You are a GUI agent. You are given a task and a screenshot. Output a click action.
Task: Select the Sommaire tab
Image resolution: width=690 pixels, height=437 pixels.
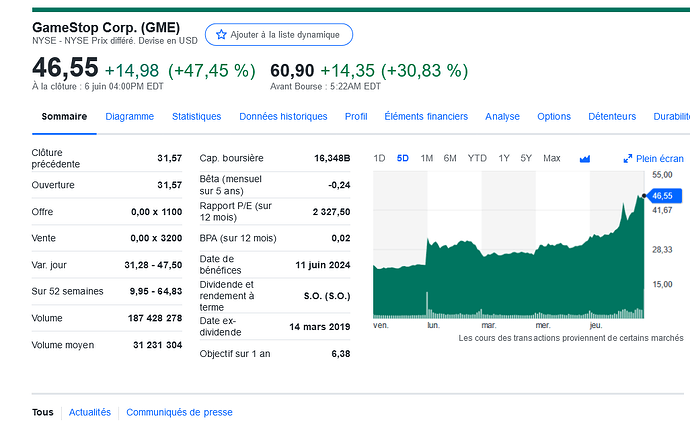click(x=64, y=117)
